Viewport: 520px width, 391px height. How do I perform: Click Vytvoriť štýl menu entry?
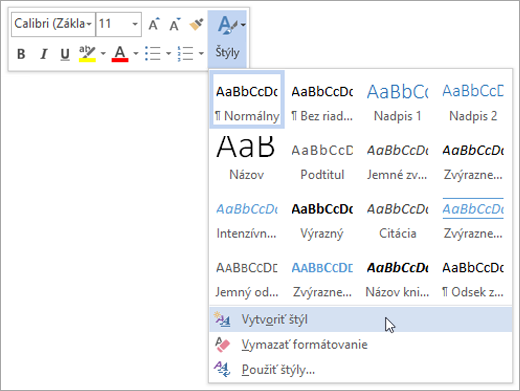[361, 319]
